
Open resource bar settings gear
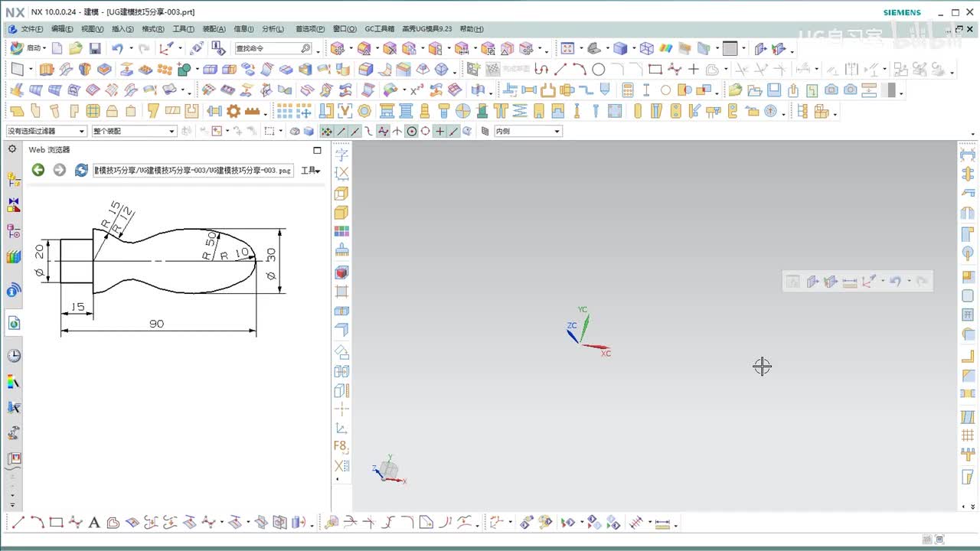12,148
